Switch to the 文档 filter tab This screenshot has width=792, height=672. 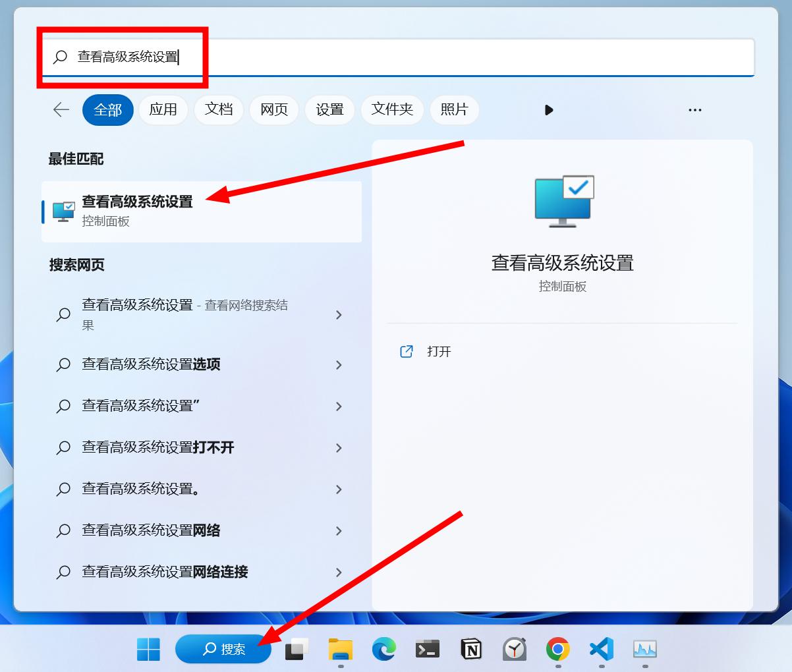(x=219, y=110)
